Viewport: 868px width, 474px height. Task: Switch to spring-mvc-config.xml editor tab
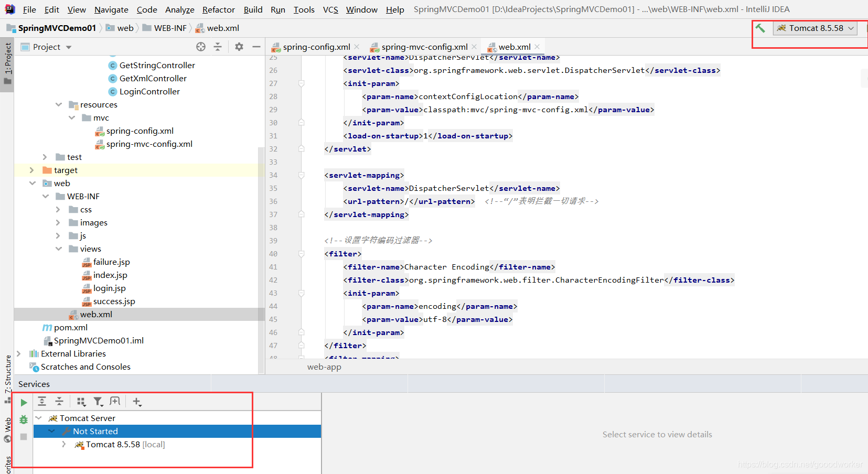(424, 47)
